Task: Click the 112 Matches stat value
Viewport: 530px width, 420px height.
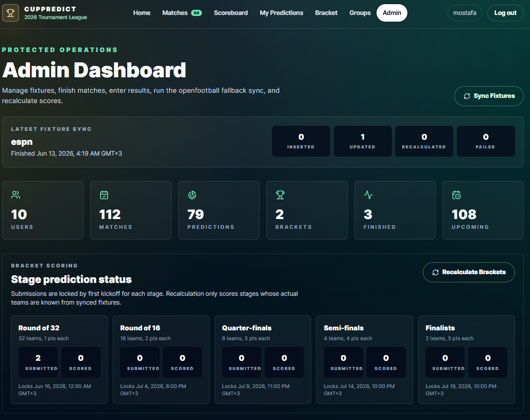Action: (110, 214)
